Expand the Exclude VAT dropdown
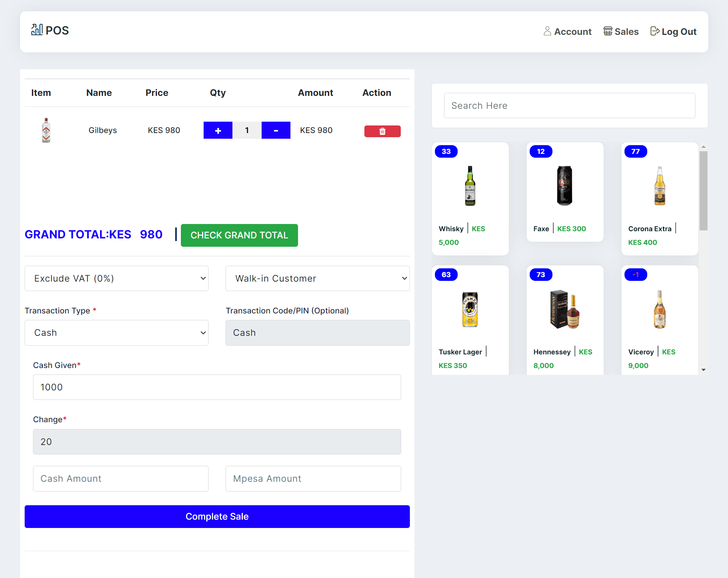The image size is (728, 578). coord(116,279)
